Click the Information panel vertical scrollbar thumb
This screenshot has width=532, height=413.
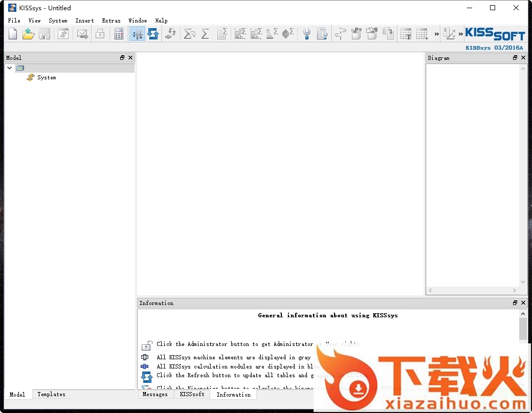523,329
